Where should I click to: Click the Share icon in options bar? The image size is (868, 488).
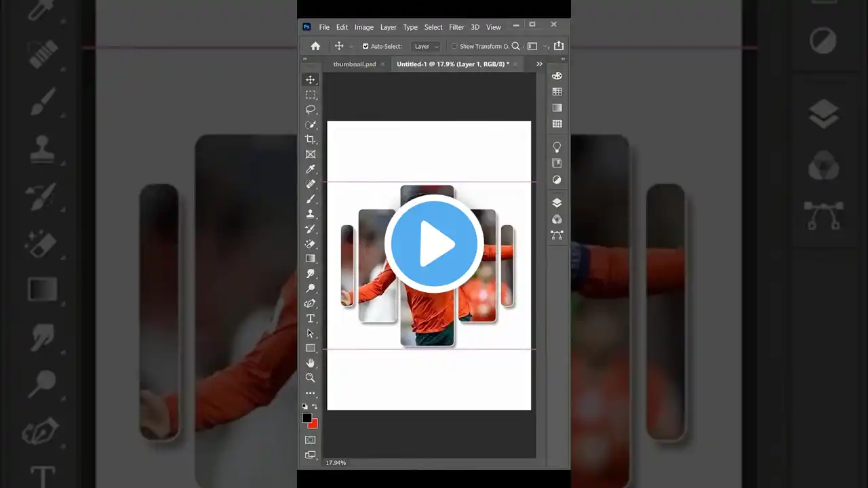pyautogui.click(x=559, y=46)
